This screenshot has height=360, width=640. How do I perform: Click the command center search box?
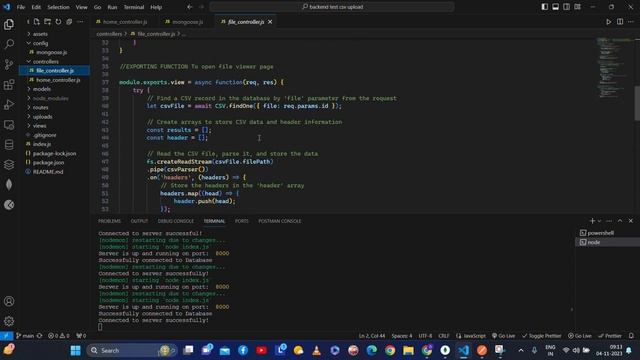332,7
